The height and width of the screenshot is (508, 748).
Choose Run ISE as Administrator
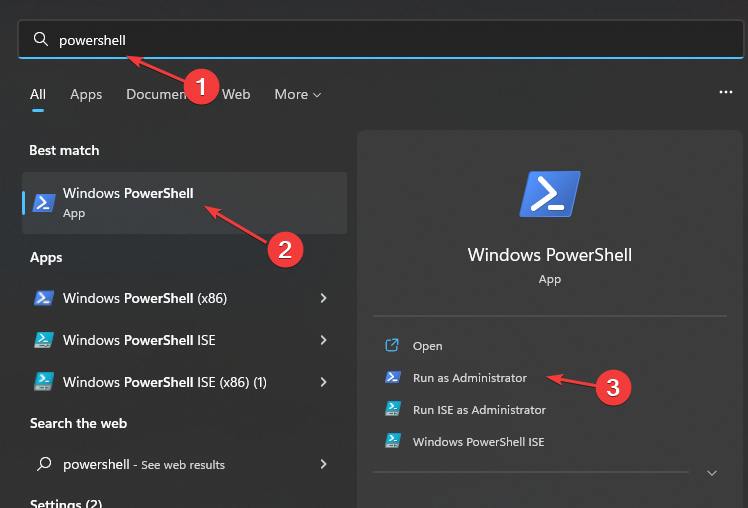[479, 410]
